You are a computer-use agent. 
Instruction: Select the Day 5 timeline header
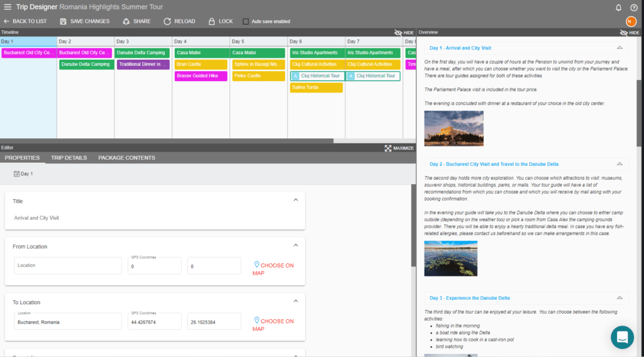point(258,41)
